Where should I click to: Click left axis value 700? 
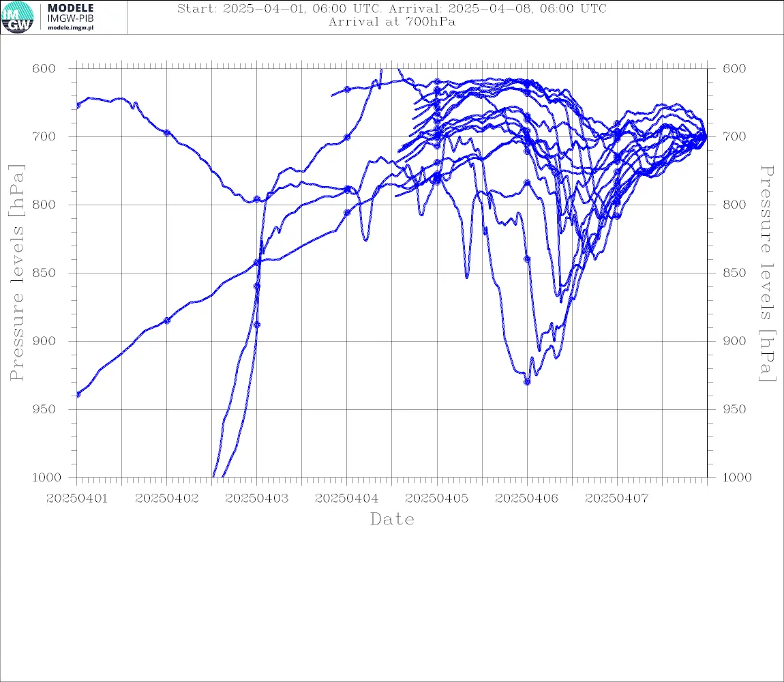point(44,136)
